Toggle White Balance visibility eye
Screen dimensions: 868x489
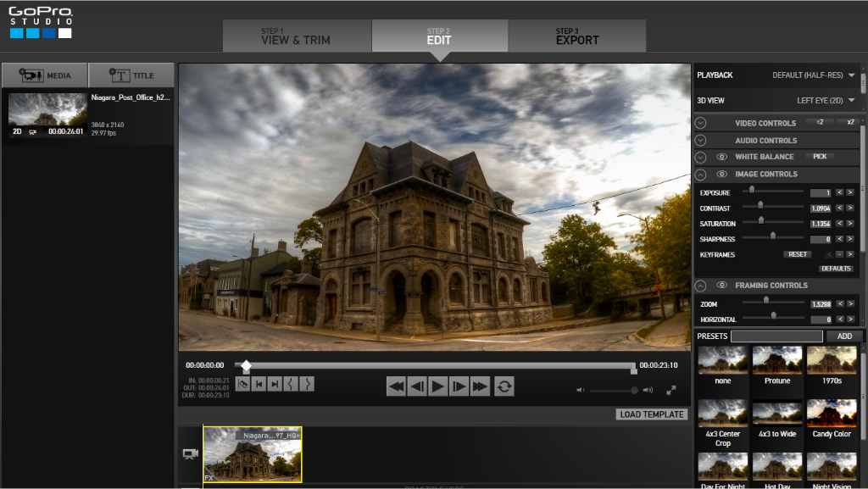(x=722, y=157)
